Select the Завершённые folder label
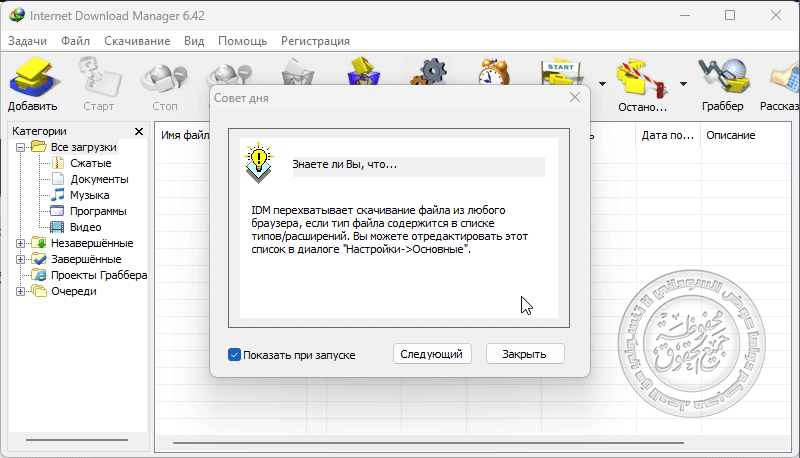Viewport: 800px width, 458px height. [x=86, y=259]
